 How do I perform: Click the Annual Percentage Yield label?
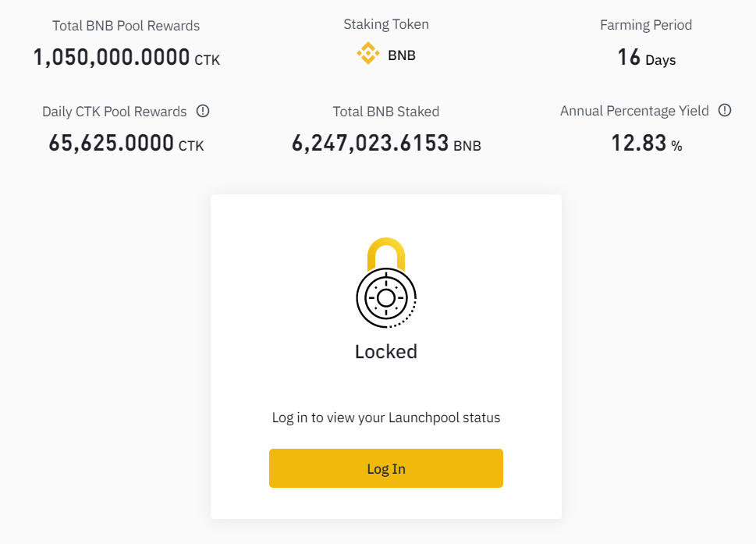click(x=634, y=111)
